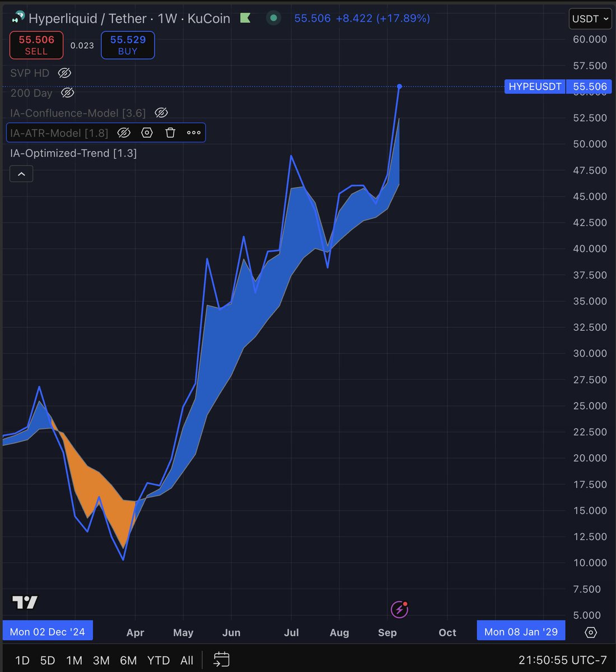616x672 pixels.
Task: Click the 200 Day indicator label
Action: (x=31, y=93)
